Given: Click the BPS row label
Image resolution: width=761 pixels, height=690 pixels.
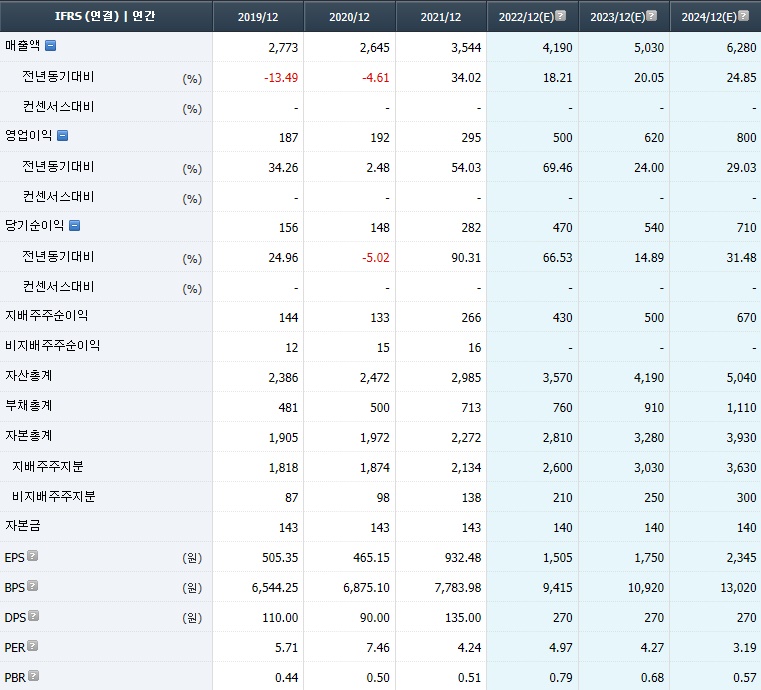Looking at the screenshot, I should click(x=14, y=588).
